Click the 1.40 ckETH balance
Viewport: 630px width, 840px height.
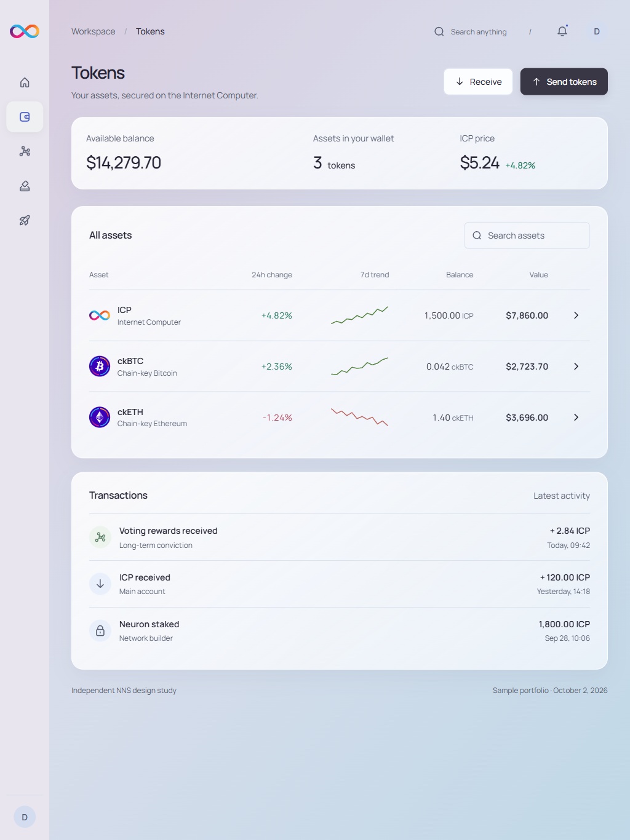tap(453, 418)
